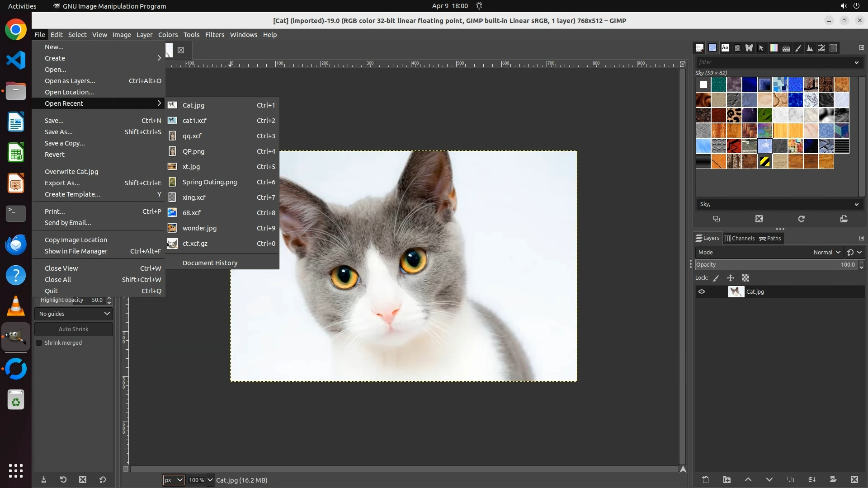Open the VLC dock icon

click(x=16, y=306)
